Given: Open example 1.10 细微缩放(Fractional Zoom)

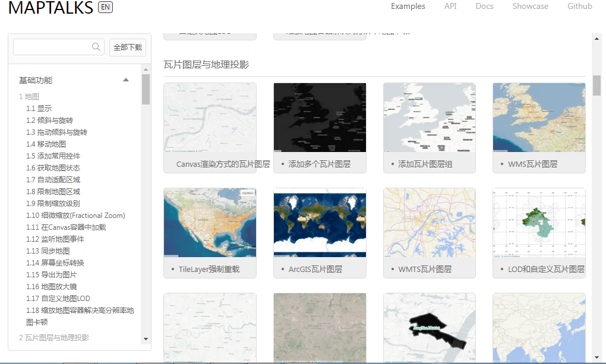Looking at the screenshot, I should (76, 216).
